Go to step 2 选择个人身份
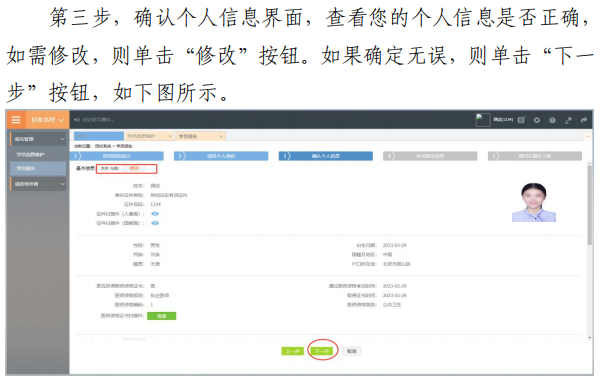This screenshot has width=603, height=388. [221, 156]
